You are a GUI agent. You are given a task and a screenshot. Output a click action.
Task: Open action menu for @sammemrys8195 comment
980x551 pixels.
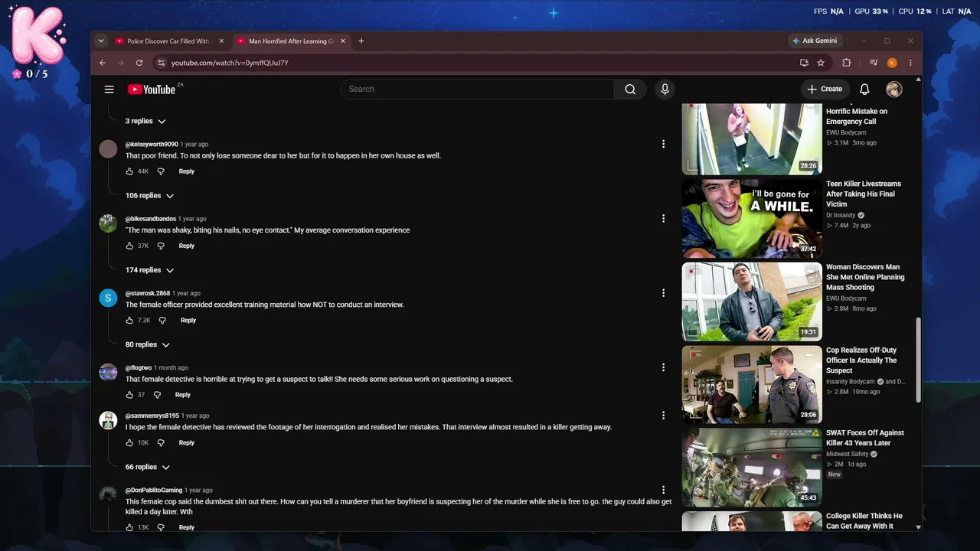[x=663, y=416]
